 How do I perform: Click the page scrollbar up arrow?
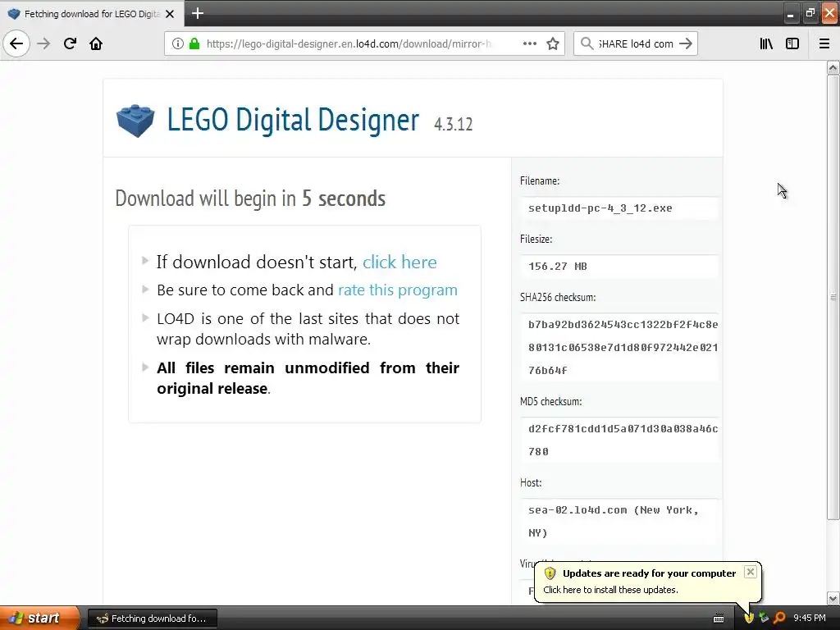click(x=833, y=67)
